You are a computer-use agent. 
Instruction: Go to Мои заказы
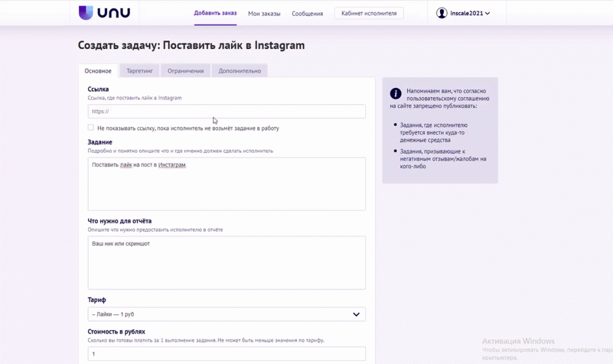265,13
